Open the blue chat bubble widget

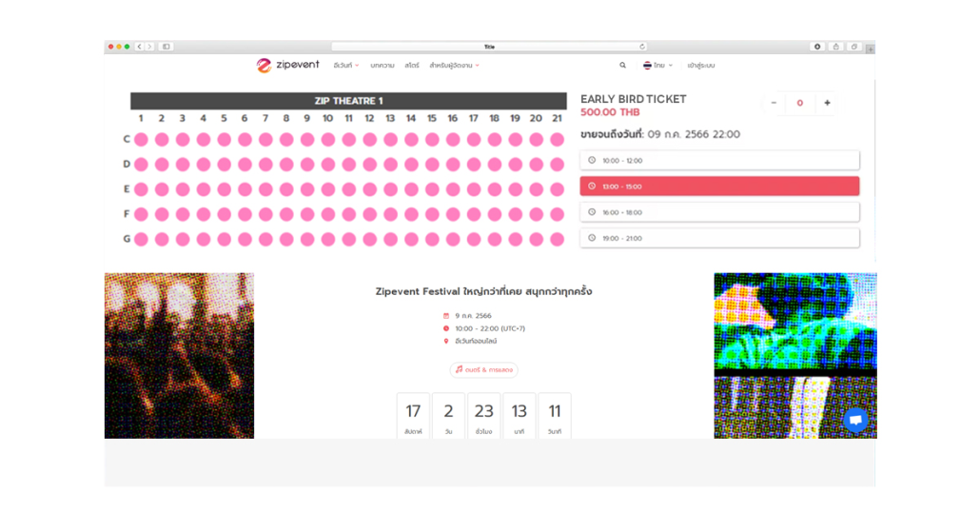[855, 420]
